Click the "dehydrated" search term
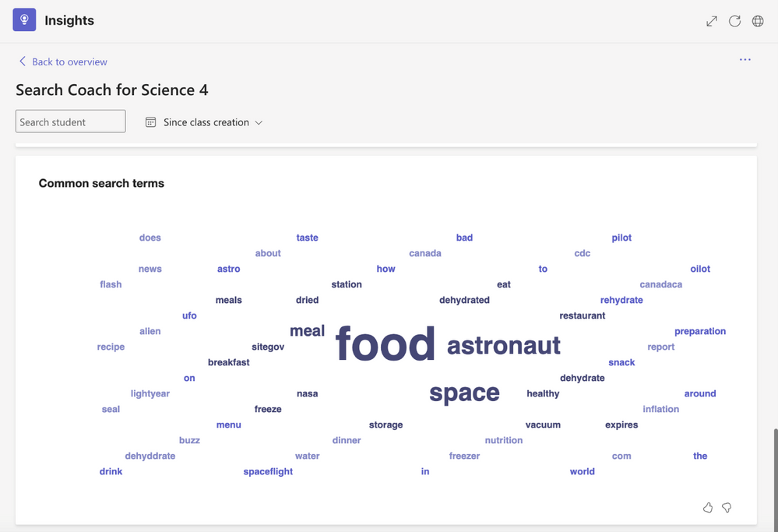 pos(464,300)
